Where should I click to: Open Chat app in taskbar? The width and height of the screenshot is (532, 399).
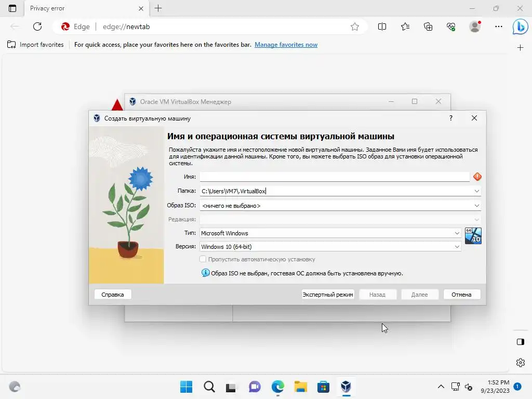255,387
